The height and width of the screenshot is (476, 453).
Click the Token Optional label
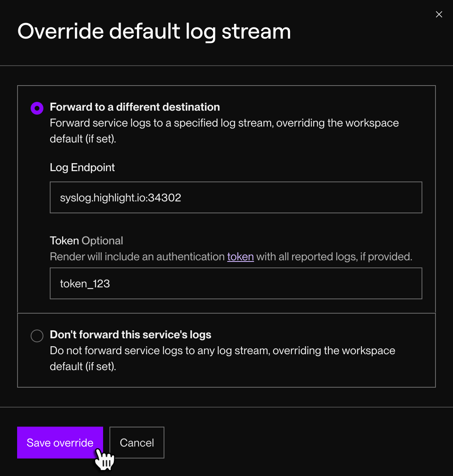click(x=86, y=240)
